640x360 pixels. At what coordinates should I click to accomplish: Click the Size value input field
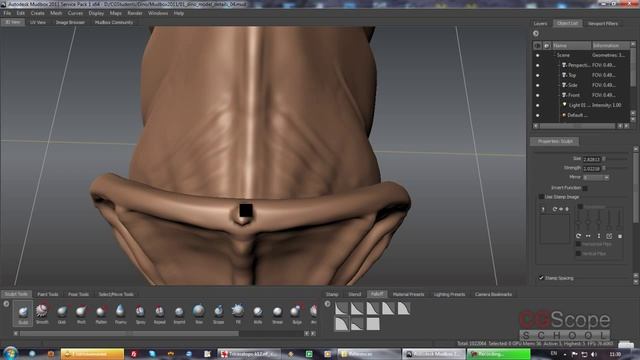click(x=591, y=159)
